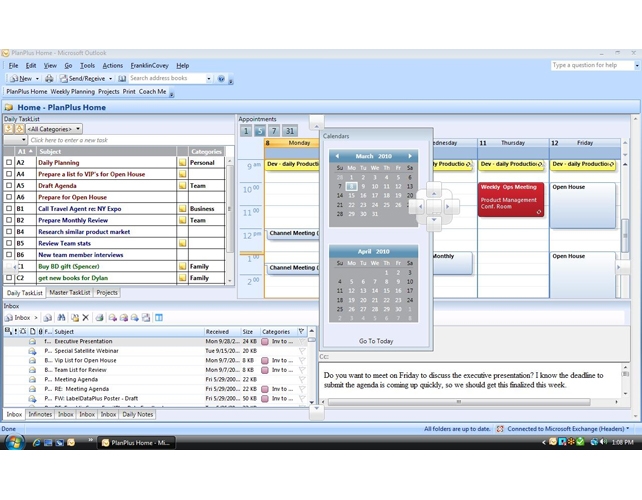
Task: Click the pink category swatch on Executive Presentation
Action: click(x=265, y=342)
